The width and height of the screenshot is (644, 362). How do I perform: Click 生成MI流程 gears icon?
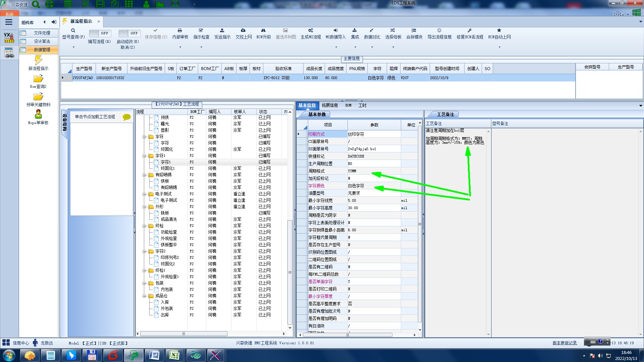311,31
